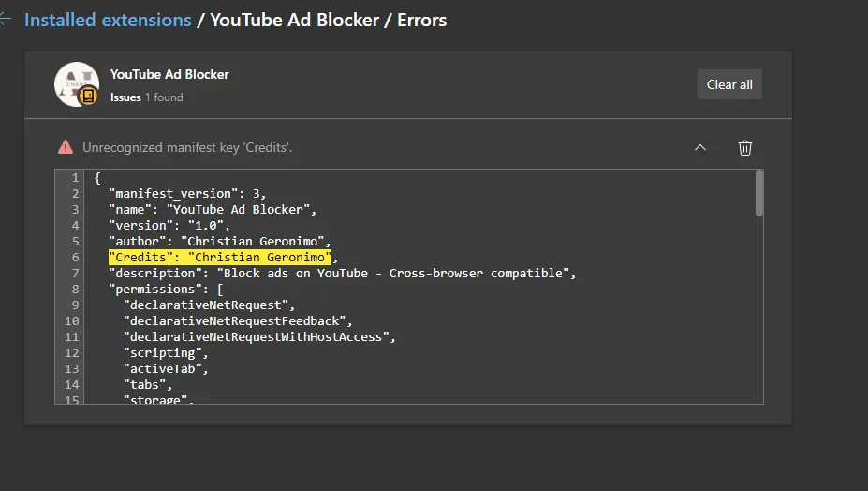868x491 pixels.
Task: Click the 'Unrecognized manifest key' message
Action: [x=187, y=147]
